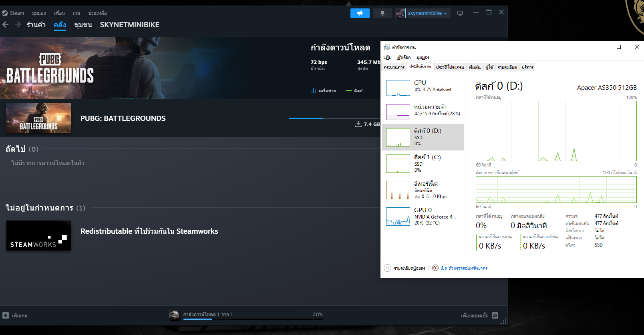Enter Big Picture mode via monitor icon

pos(460,13)
